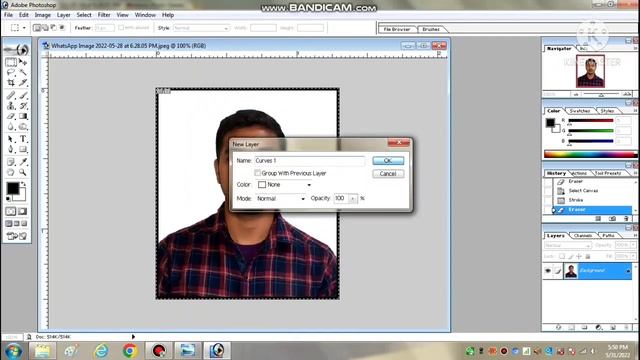Select the Rectangular Marquee tool

click(x=11, y=62)
